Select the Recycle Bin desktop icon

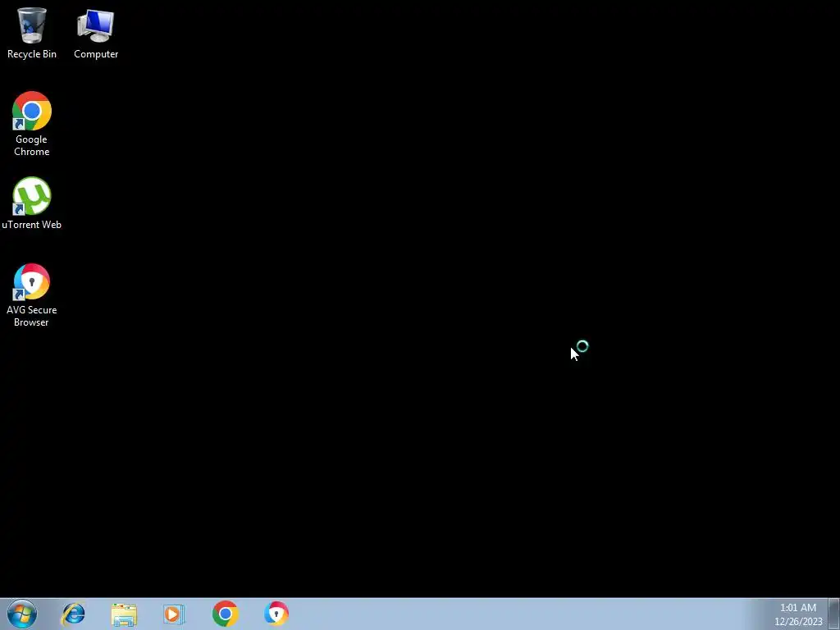(x=32, y=33)
